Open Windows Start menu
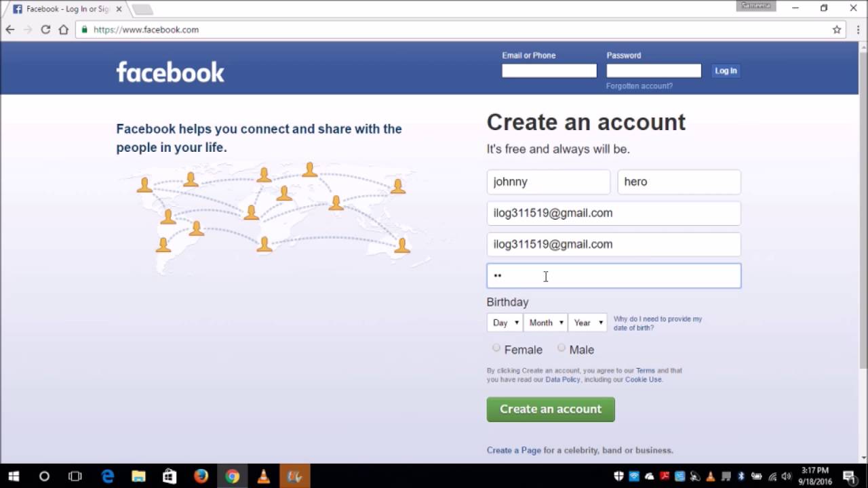 coord(14,476)
